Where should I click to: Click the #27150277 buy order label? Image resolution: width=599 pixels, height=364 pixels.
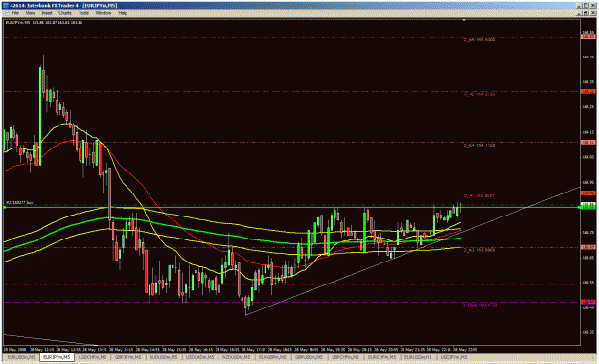[19, 202]
